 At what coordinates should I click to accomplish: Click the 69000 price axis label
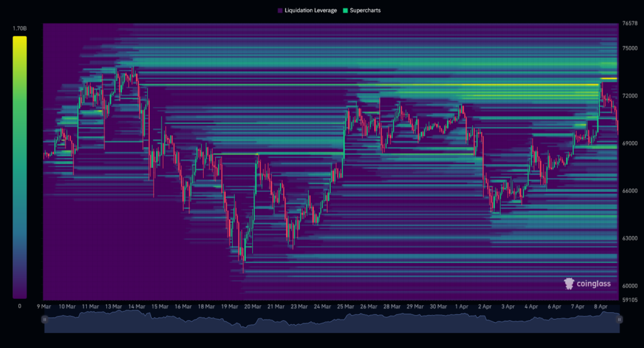tap(630, 143)
